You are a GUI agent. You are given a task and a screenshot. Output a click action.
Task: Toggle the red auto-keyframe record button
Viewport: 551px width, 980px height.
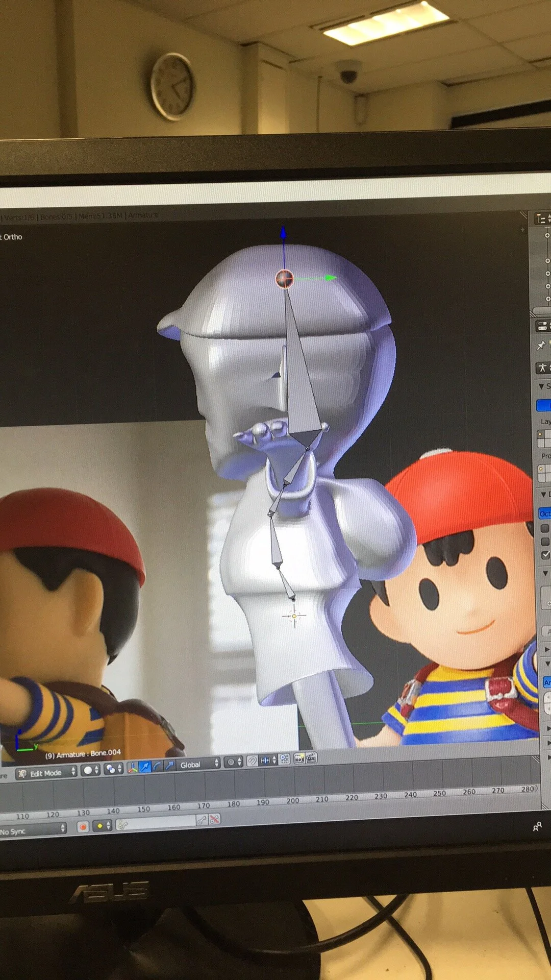pyautogui.click(x=83, y=827)
